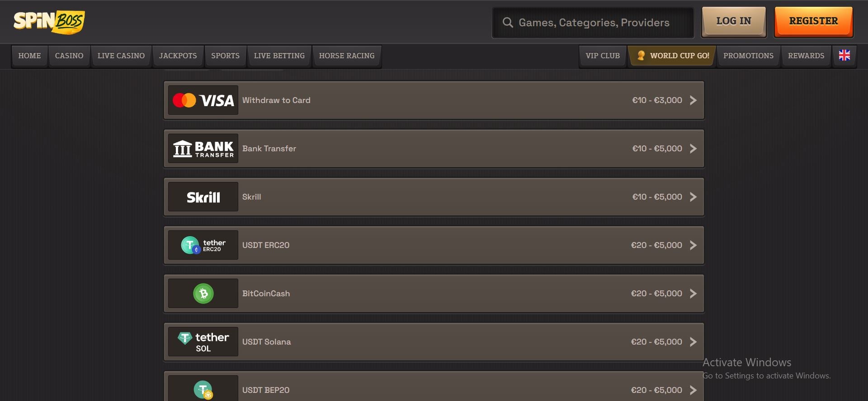Viewport: 868px width, 401px height.
Task: Expand the USDT Solana row chevron
Action: coord(693,342)
